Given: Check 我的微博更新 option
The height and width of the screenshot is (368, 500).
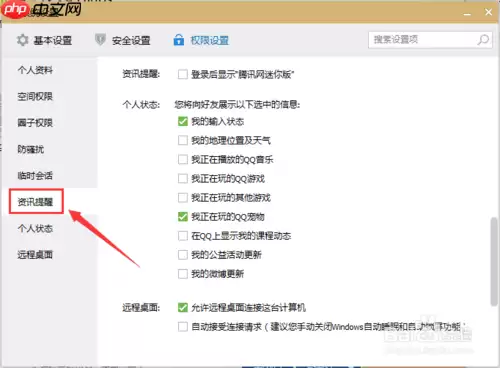Looking at the screenshot, I should click(x=183, y=274).
